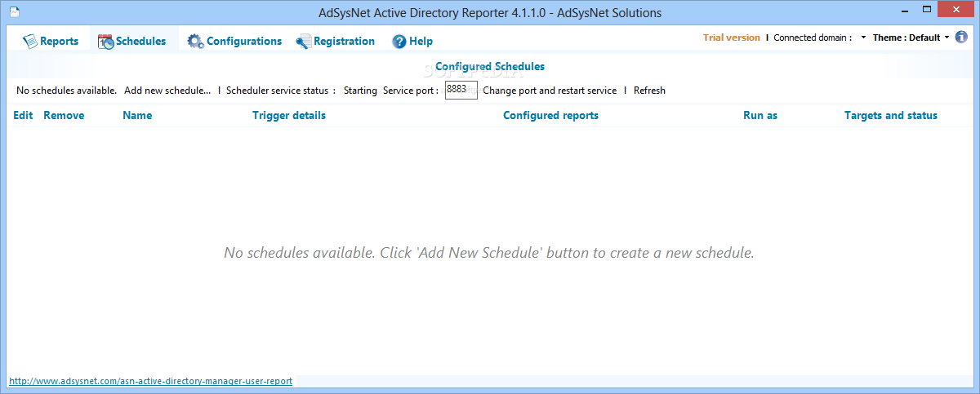Click the Connected domain label

tap(813, 38)
